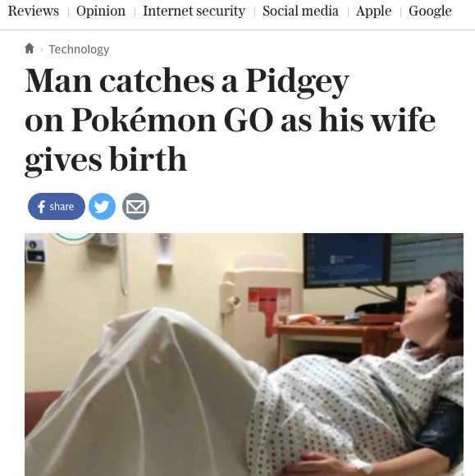Open the Reviews section
The image size is (475, 476).
pos(34,11)
